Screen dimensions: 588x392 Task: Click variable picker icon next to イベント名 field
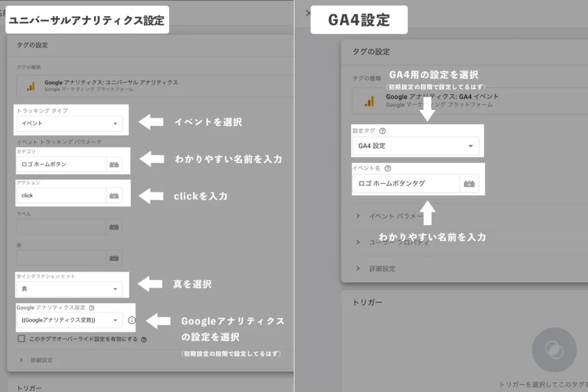469,183
